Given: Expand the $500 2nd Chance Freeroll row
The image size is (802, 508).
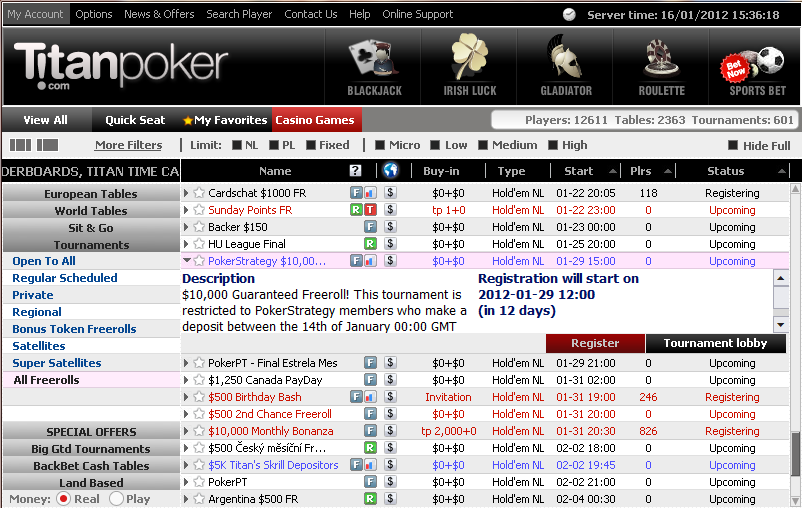Looking at the screenshot, I should [x=186, y=414].
